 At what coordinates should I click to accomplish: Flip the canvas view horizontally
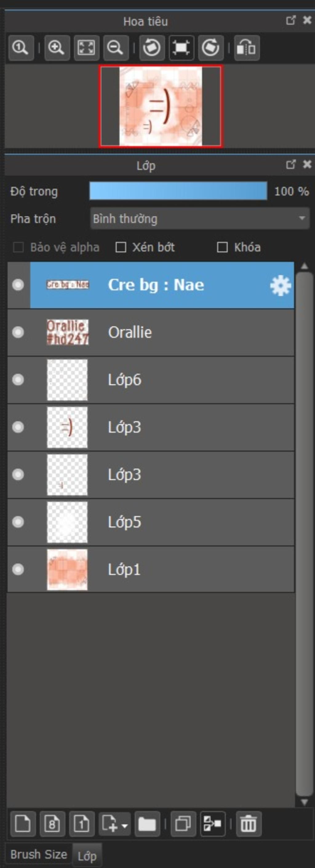[247, 47]
